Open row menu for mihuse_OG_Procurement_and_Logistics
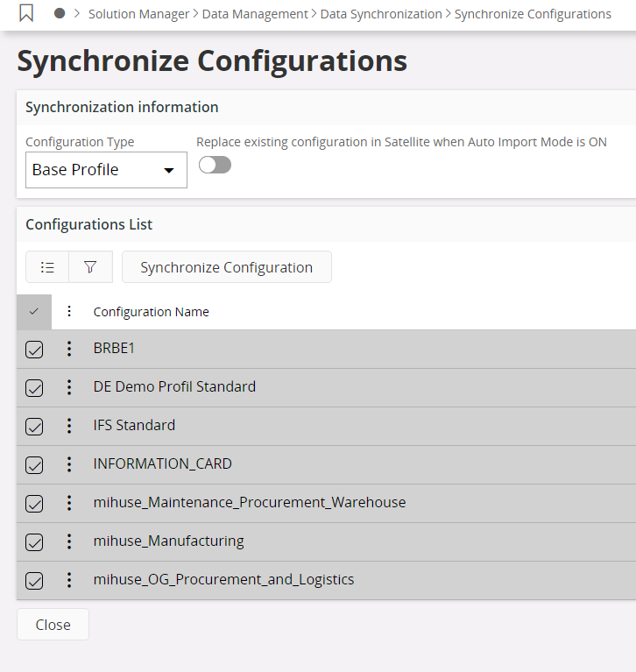The width and height of the screenshot is (636, 672). tap(69, 580)
